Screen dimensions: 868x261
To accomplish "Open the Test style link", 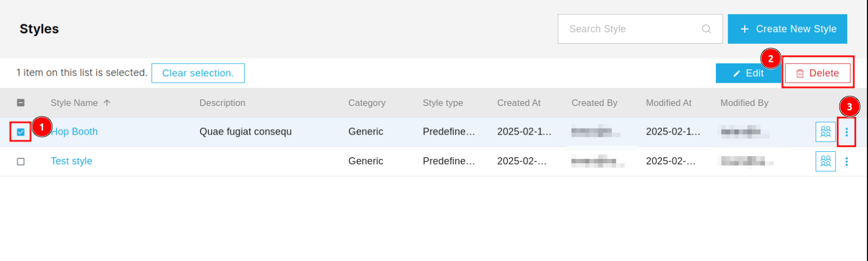I will pos(72,161).
